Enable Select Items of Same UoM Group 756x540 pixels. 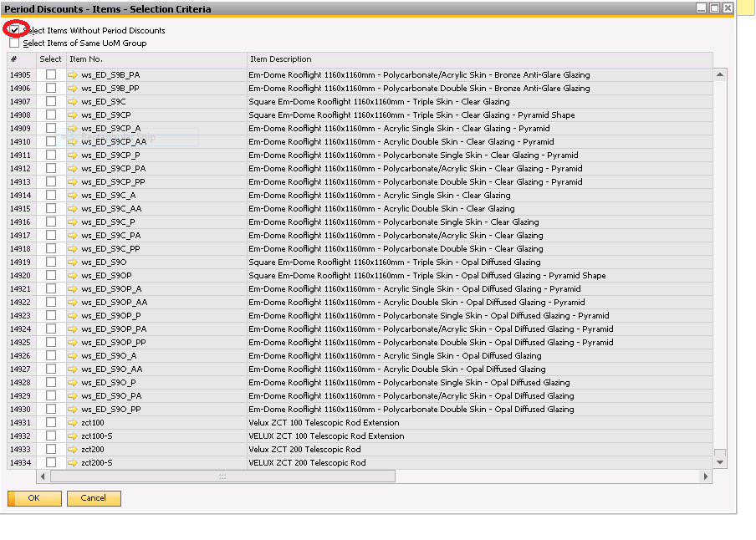(x=14, y=43)
